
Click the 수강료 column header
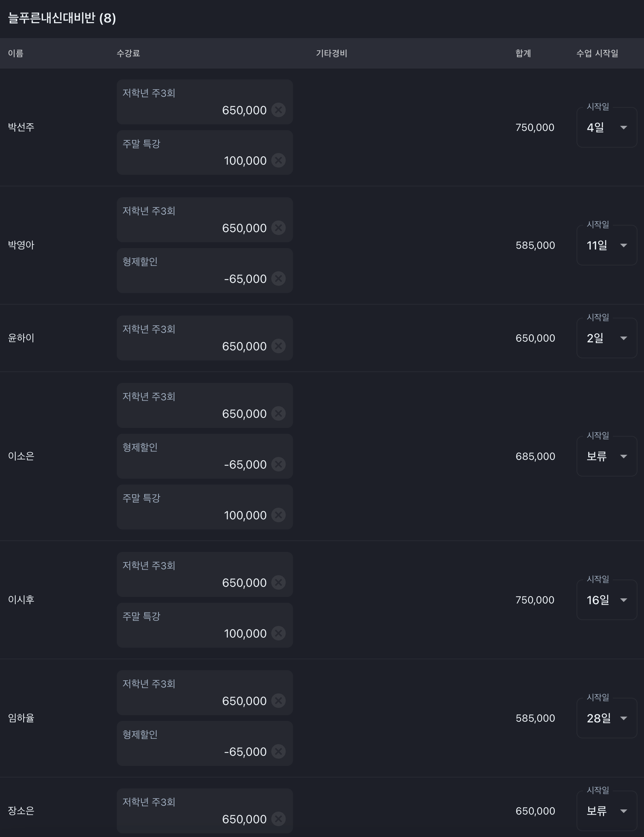pyautogui.click(x=128, y=53)
